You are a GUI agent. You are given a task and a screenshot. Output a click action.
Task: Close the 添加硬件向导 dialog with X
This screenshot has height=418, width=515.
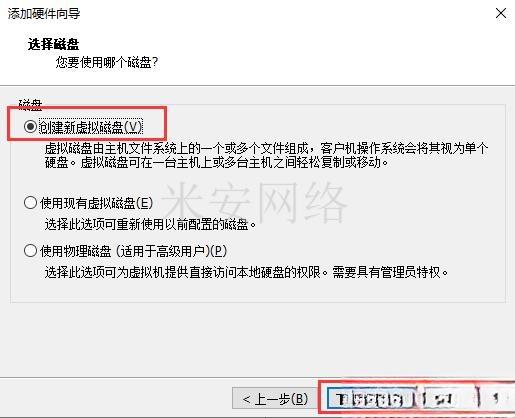(x=501, y=14)
